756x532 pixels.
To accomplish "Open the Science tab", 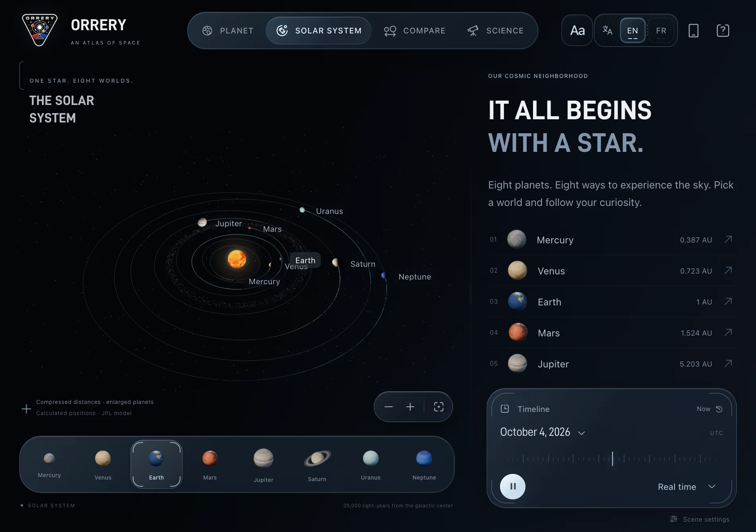I will click(x=495, y=31).
